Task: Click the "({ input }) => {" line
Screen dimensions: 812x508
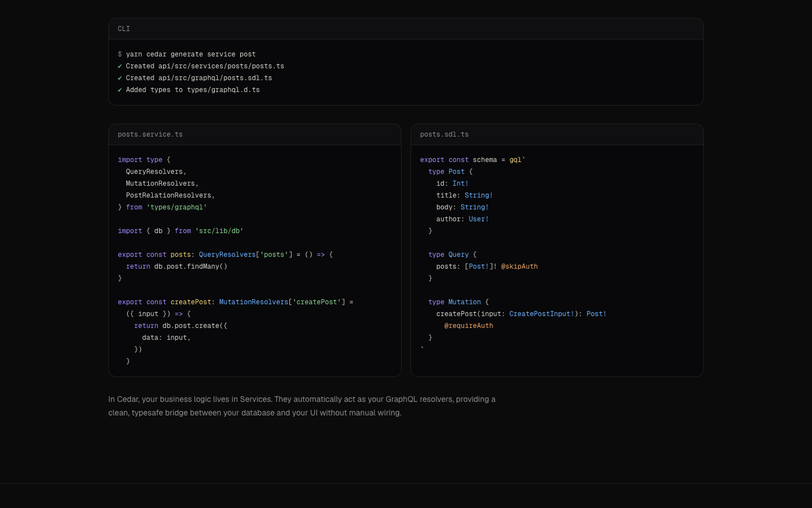Action: [x=158, y=314]
